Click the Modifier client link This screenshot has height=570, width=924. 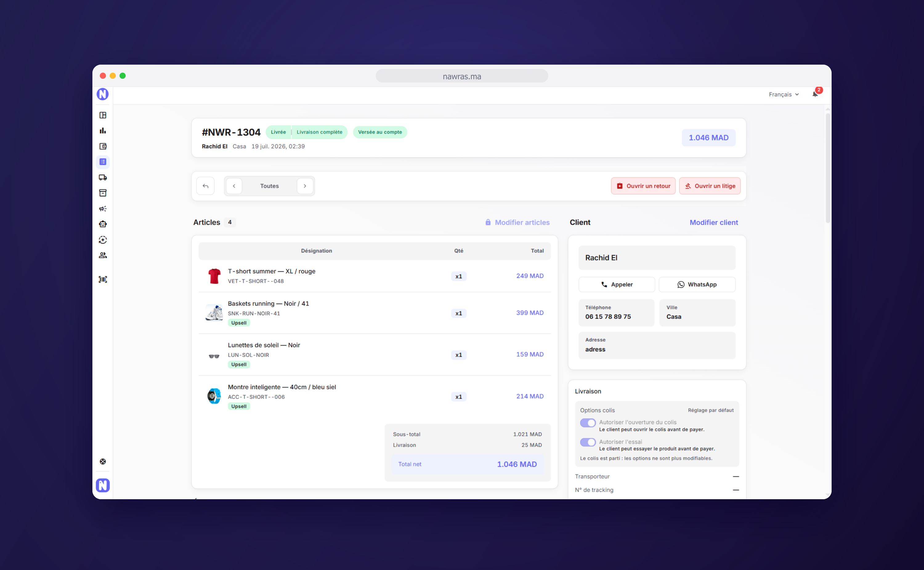[x=714, y=223]
